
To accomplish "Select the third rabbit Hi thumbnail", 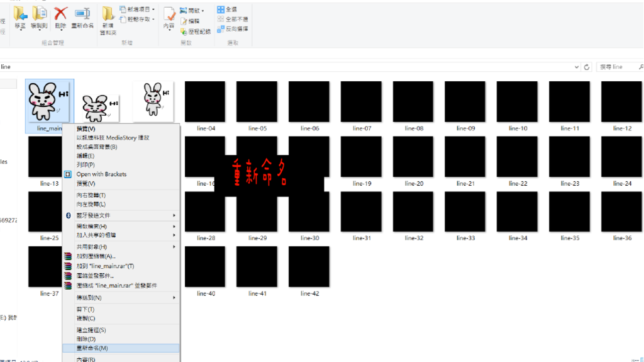I will click(x=153, y=101).
